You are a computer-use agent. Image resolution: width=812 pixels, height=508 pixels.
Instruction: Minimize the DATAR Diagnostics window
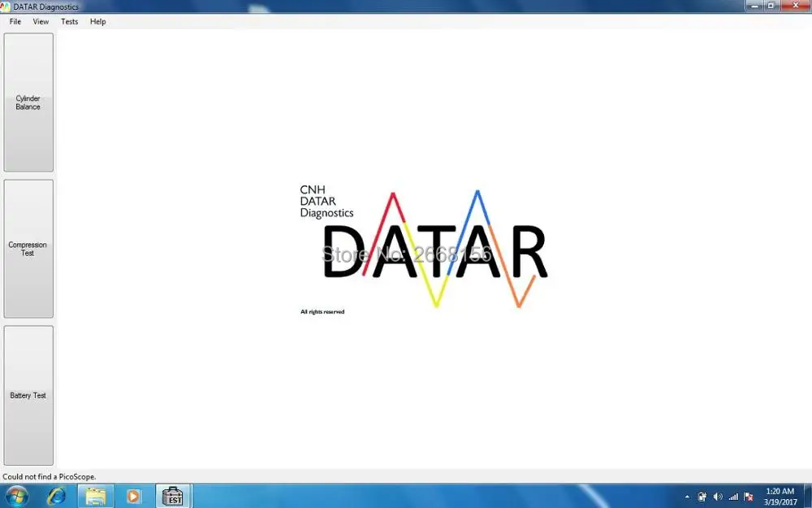754,6
